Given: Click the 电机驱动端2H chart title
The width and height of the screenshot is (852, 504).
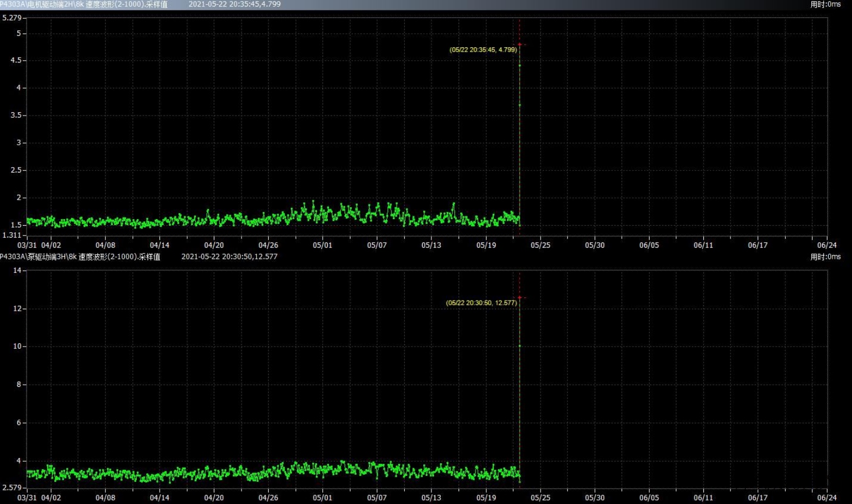Looking at the screenshot, I should pos(84,4).
